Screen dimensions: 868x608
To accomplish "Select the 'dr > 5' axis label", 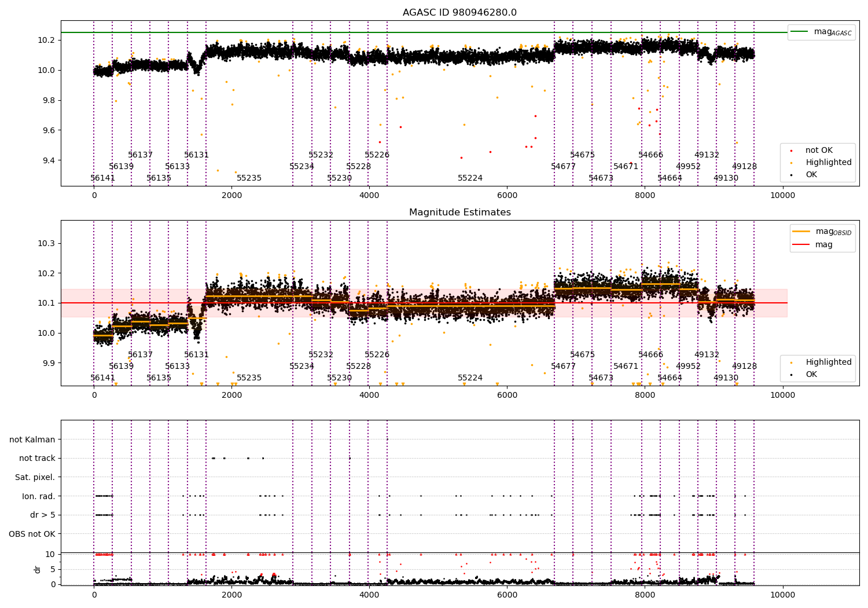I will pos(43,515).
